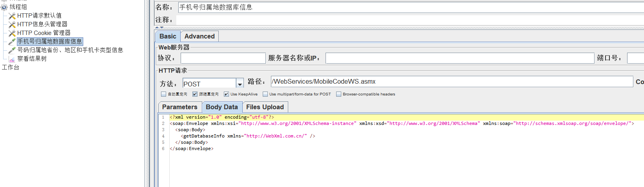Enable the 自动重定向 checkbox
Viewport: 644px width, 187px height.
coord(164,94)
